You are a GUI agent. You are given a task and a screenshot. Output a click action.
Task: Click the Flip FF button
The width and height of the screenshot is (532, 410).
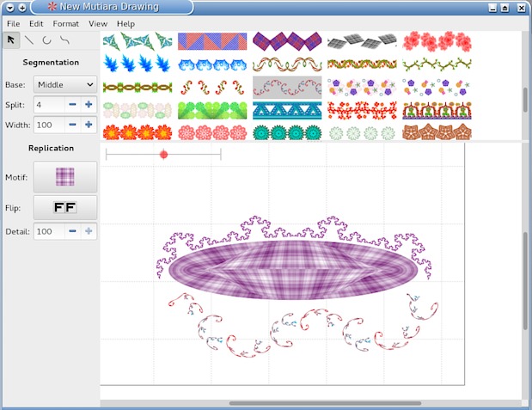pyautogui.click(x=65, y=207)
